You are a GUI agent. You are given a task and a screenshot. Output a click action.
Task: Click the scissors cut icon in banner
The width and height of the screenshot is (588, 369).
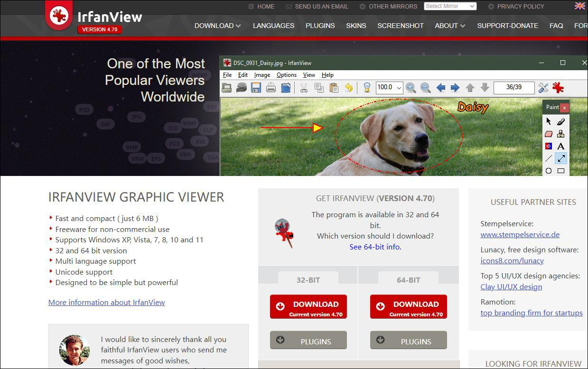coord(304,87)
